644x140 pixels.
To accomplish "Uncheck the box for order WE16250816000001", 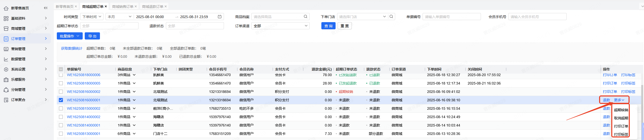I will pos(61,100).
